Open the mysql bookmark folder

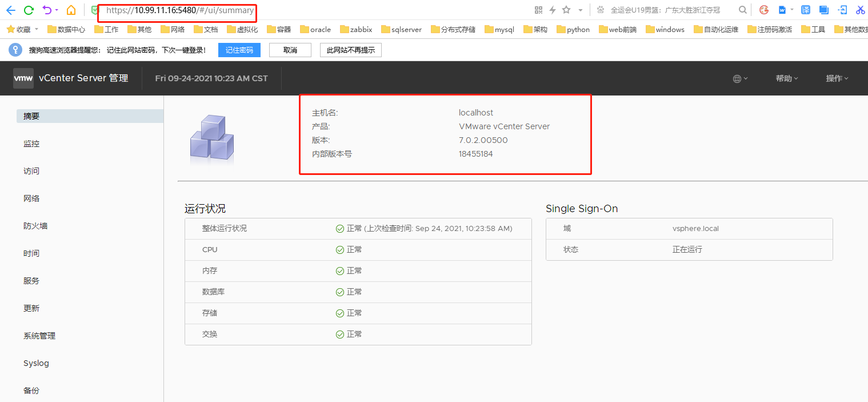tap(499, 29)
